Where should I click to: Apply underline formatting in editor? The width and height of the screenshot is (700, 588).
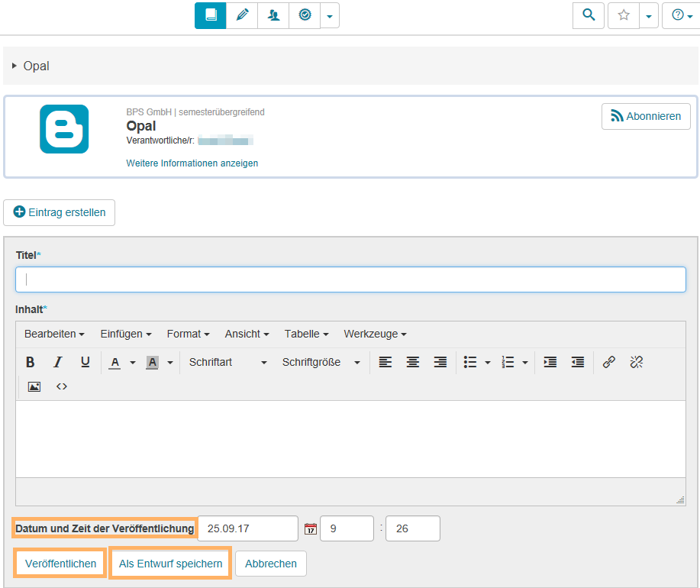pos(85,363)
